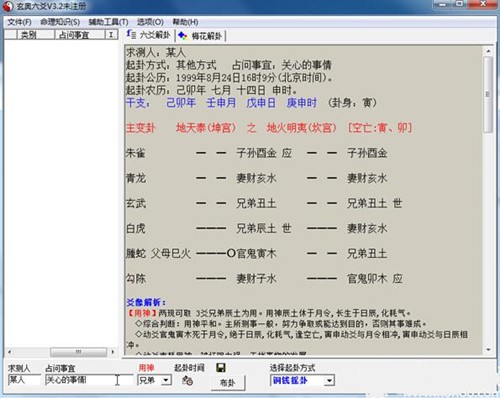The image size is (500, 398).
Task: Click the 庚申时 text
Action: tap(301, 103)
